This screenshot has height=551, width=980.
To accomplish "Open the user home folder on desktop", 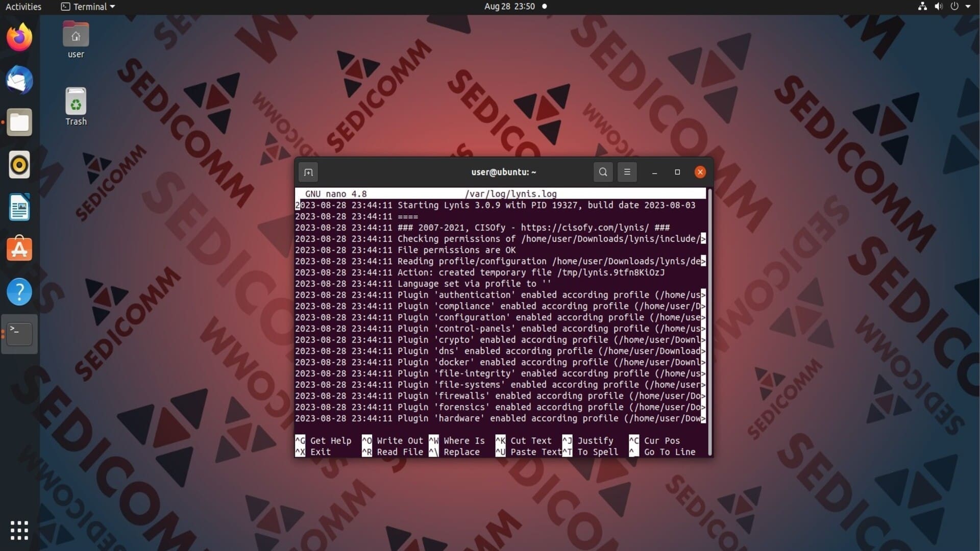I will coord(76,40).
